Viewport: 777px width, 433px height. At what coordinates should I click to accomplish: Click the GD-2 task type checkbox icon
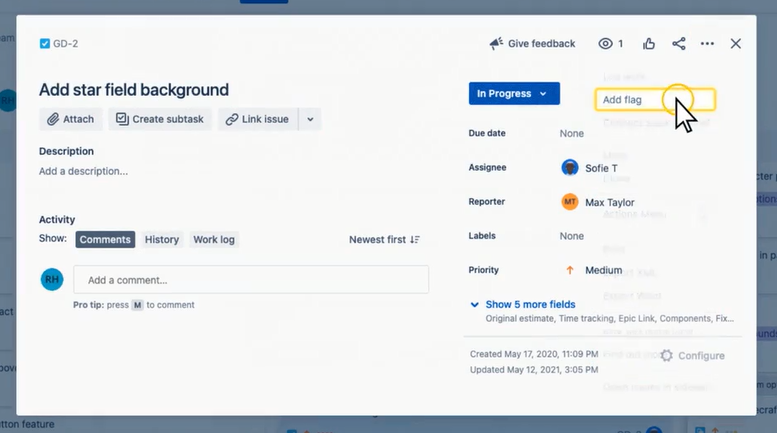point(45,44)
